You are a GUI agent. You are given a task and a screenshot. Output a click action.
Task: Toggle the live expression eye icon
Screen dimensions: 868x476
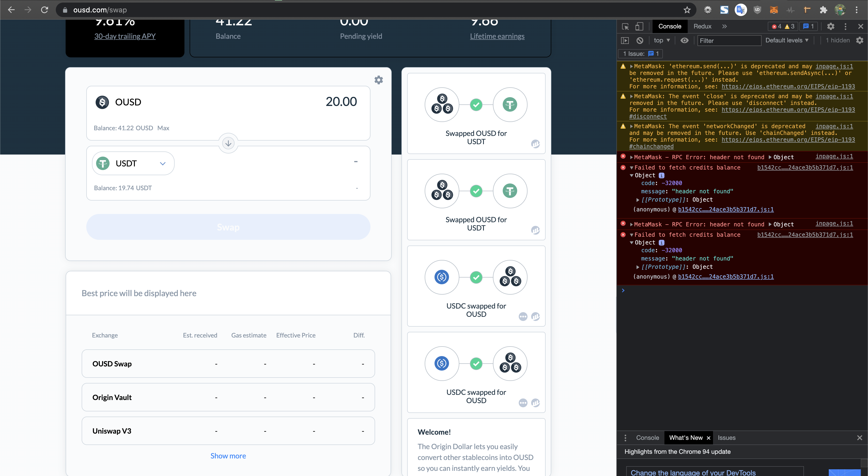[x=684, y=40]
